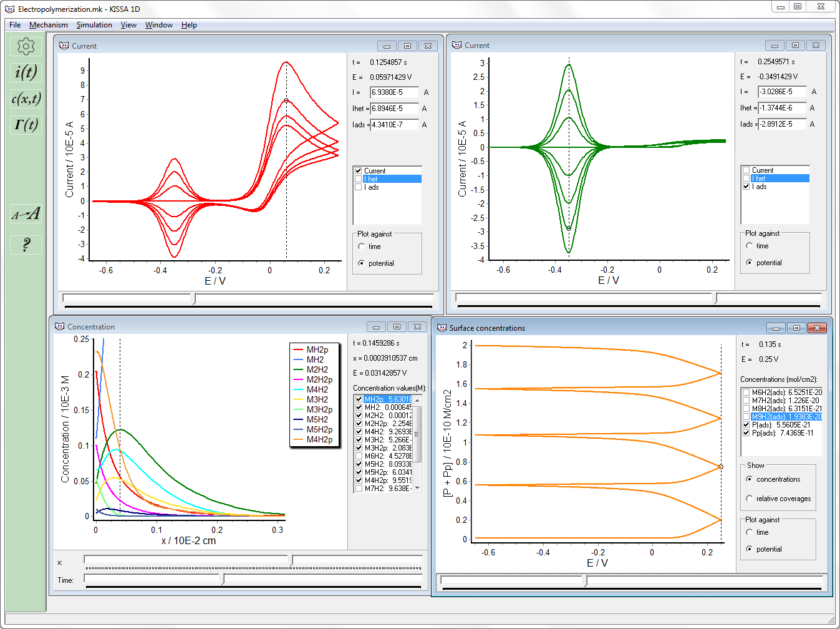
Task: Check the M6H2(ads) concentration entry
Action: 746,391
